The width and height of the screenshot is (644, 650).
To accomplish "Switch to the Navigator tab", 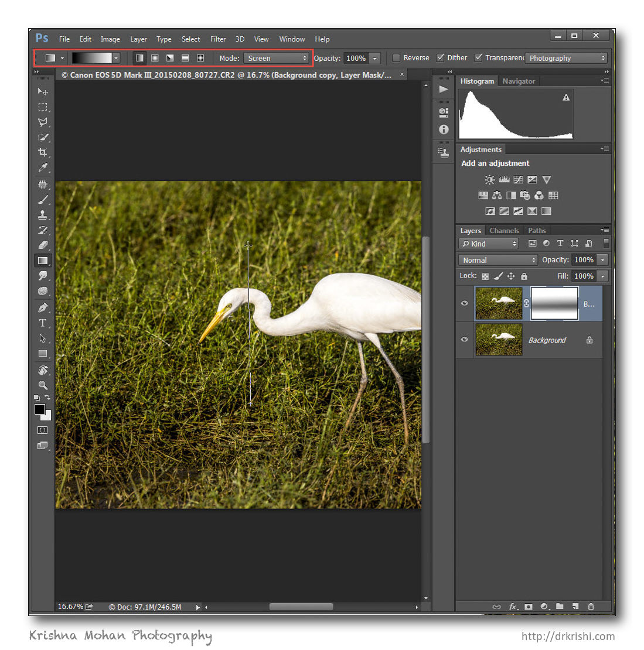I will pyautogui.click(x=519, y=81).
